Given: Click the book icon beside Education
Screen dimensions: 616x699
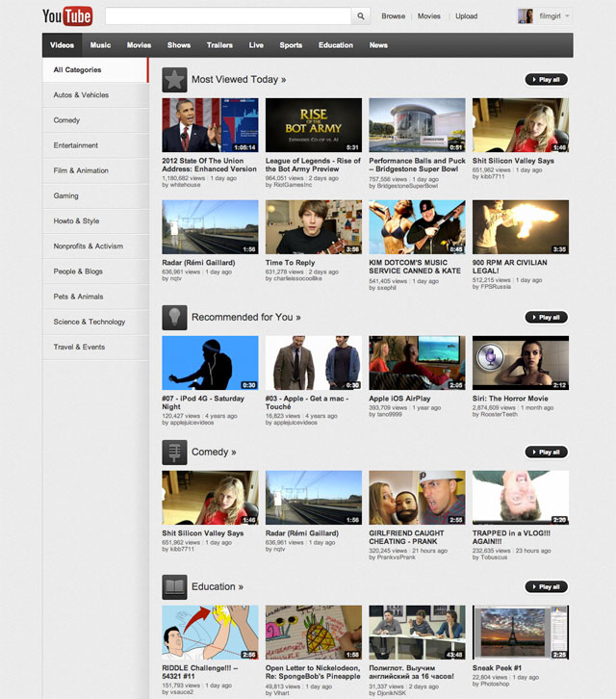Looking at the screenshot, I should tap(174, 586).
